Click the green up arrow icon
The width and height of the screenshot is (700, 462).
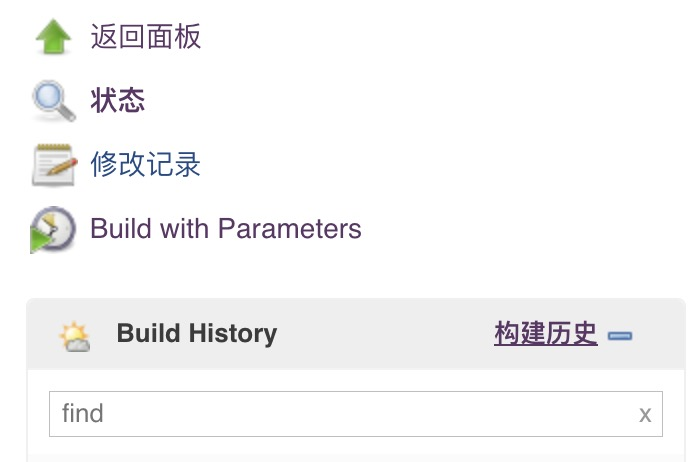(53, 37)
